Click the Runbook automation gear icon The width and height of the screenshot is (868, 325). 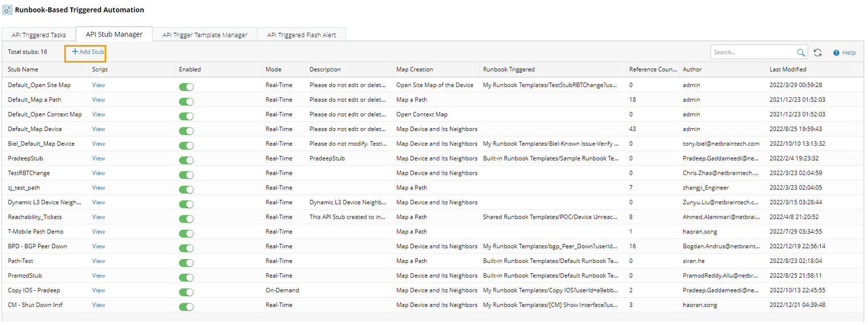(8, 10)
